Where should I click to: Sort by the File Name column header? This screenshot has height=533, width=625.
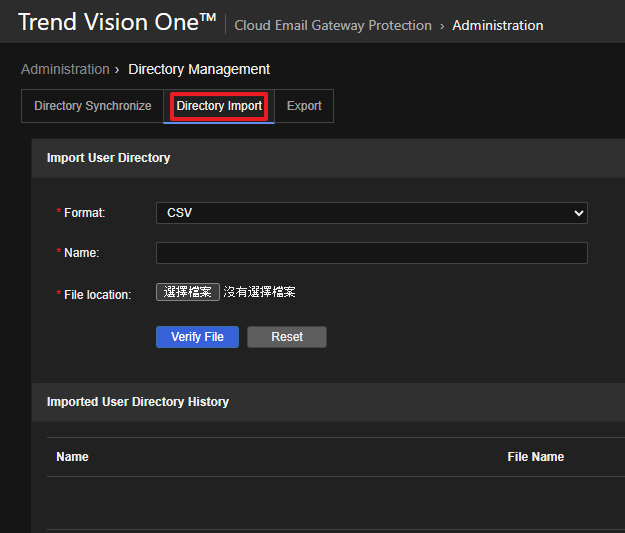[x=535, y=457]
